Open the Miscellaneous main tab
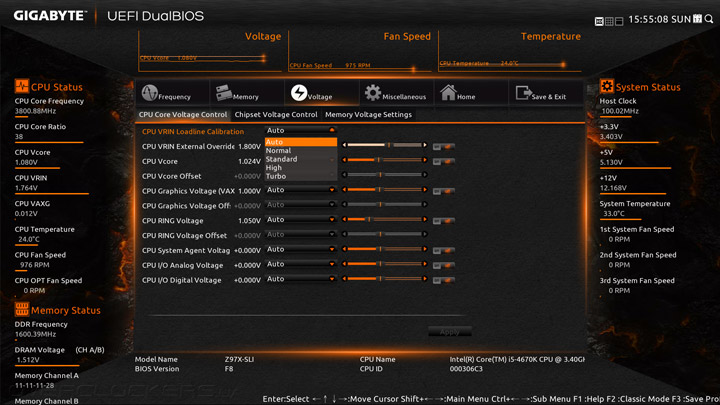 pyautogui.click(x=396, y=93)
